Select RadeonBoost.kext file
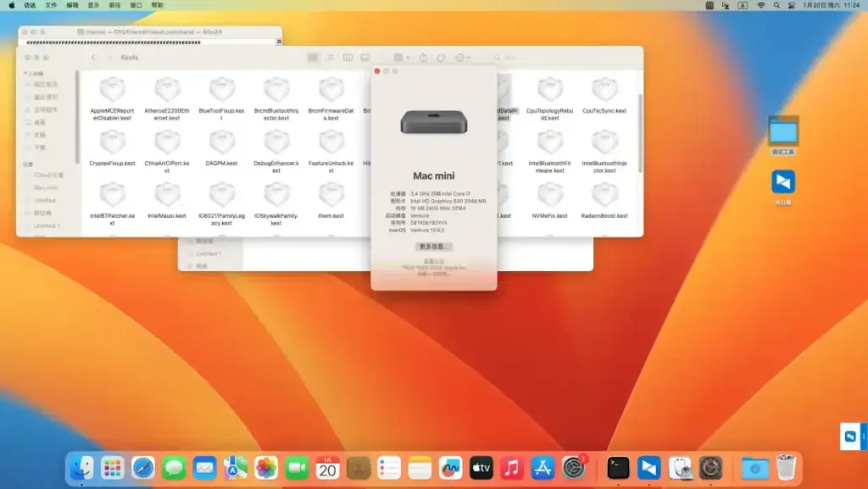The image size is (868, 489). (604, 200)
